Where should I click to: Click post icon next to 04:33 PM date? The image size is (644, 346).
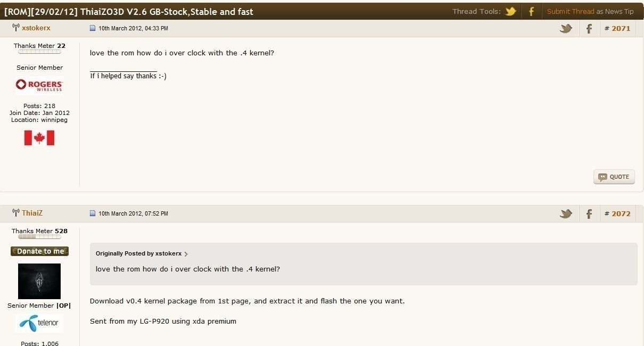[93, 28]
